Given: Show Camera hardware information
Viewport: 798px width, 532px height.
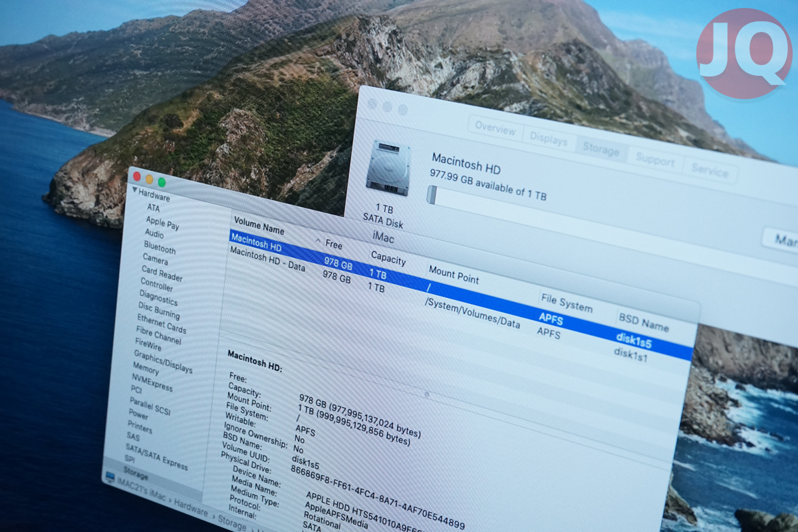Looking at the screenshot, I should click(x=155, y=259).
